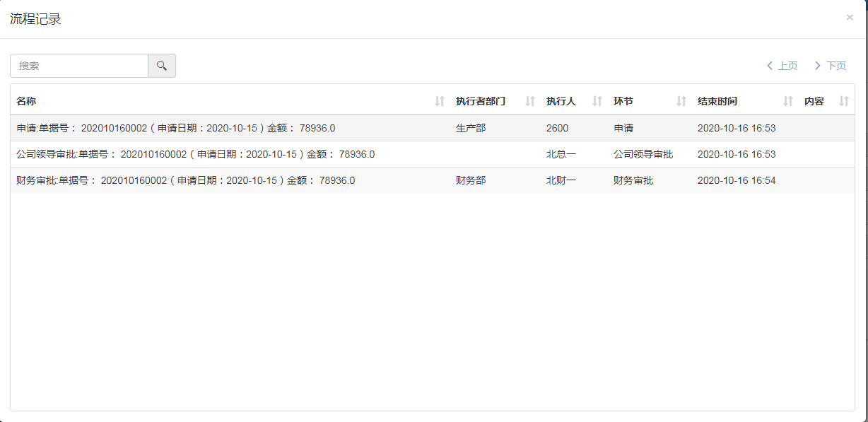The image size is (868, 422).
Task: Select the 公司领导审批 record row name
Action: (x=195, y=154)
